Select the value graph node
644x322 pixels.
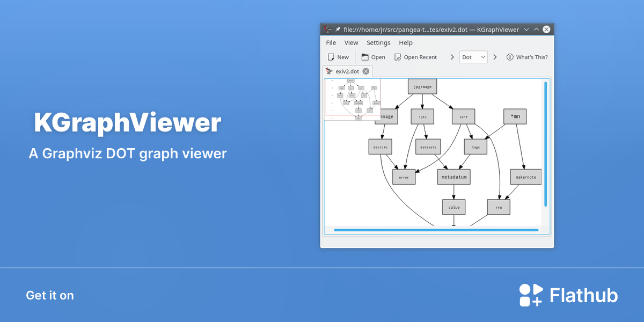454,207
